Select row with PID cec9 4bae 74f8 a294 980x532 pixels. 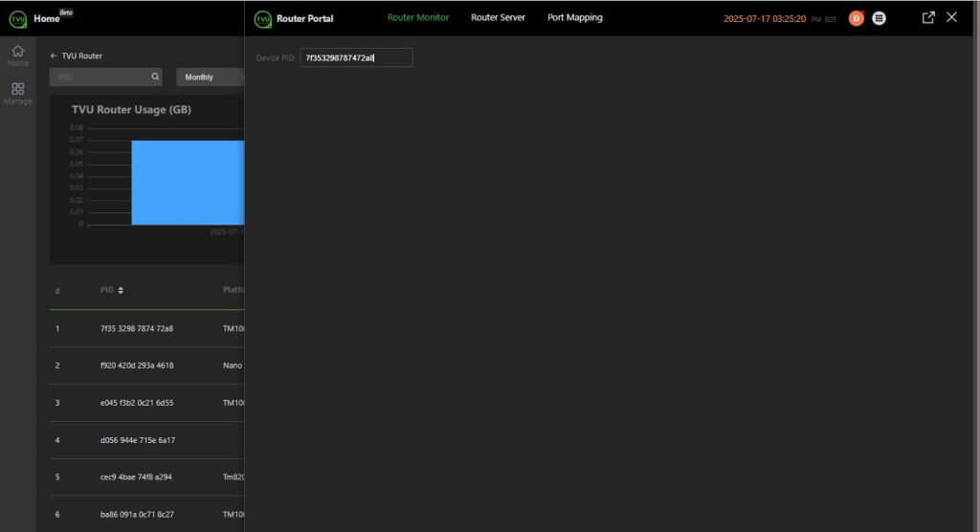coord(146,477)
